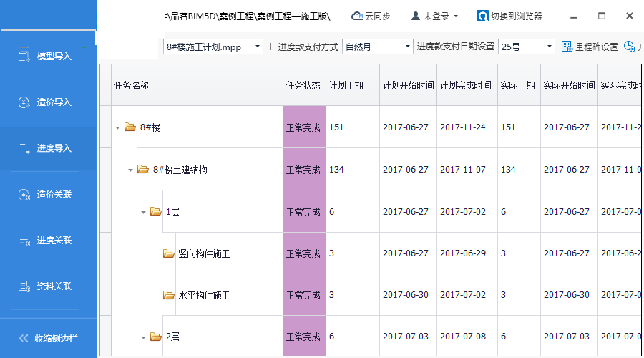Click the 水平构件施工 folder icon
644x358 pixels.
(169, 295)
